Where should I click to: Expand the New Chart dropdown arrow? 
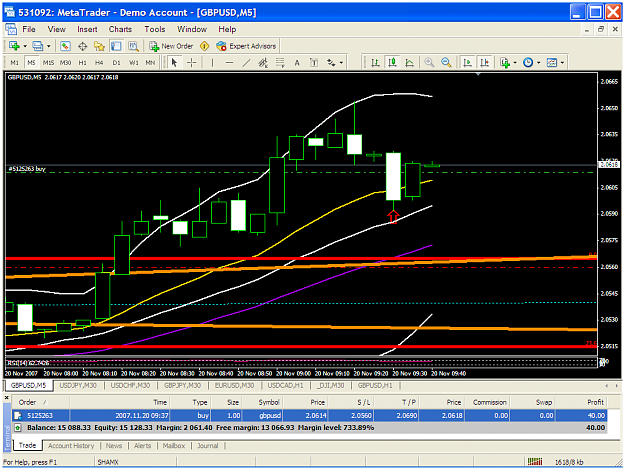25,46
